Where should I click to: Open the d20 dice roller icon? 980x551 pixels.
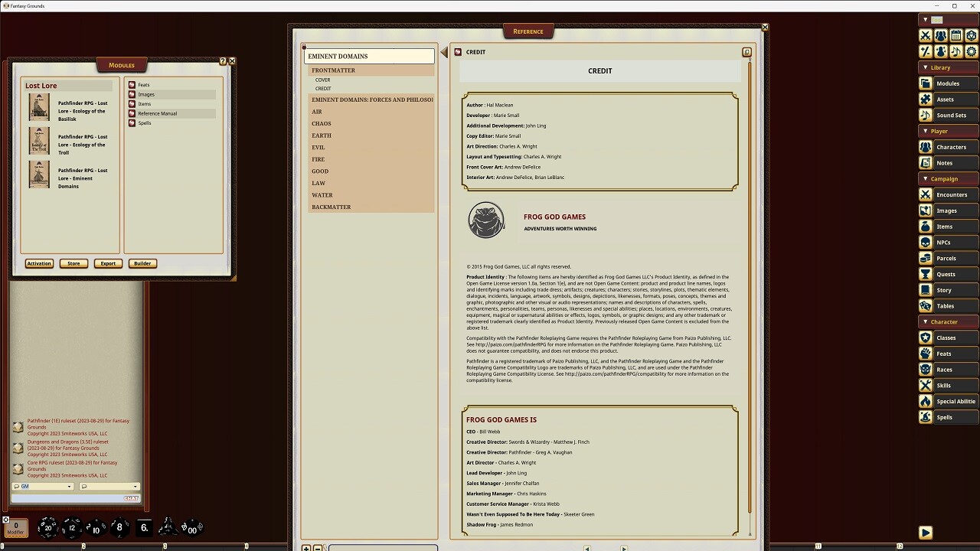[970, 35]
